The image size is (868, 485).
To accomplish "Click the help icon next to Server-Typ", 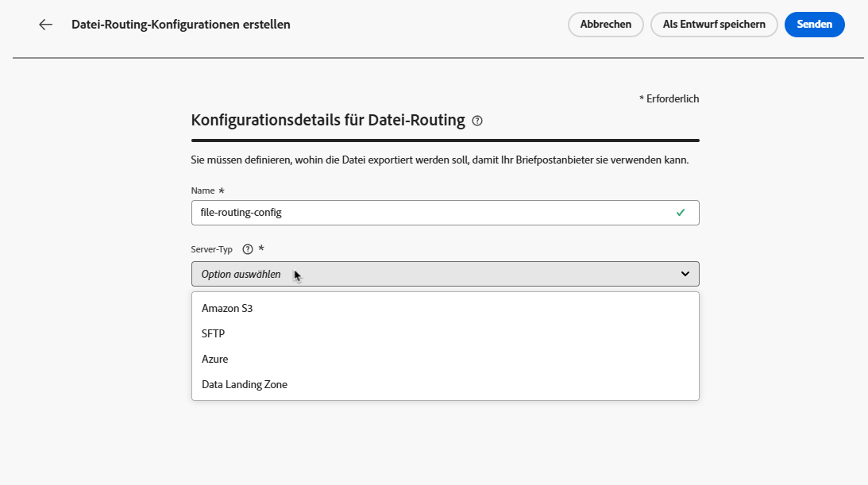I will [x=248, y=249].
